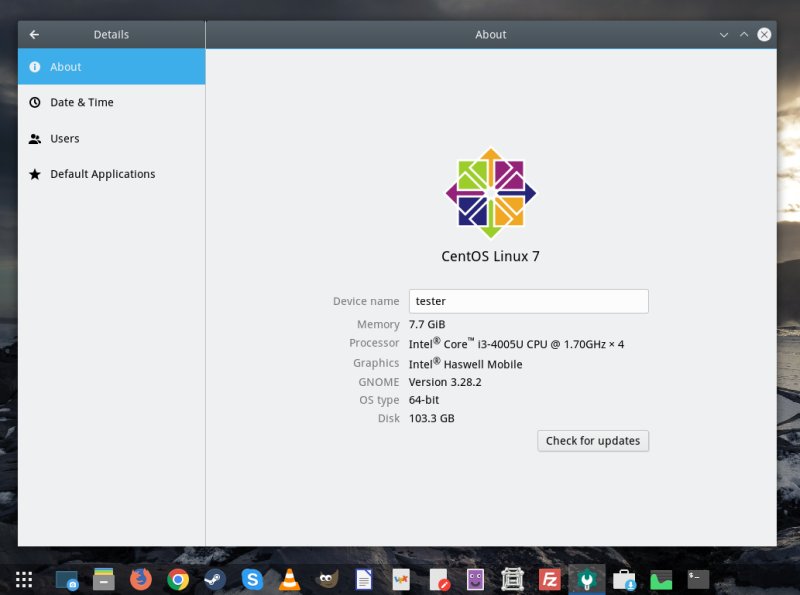Screen dimensions: 800x595
Task: Open GIMP from the dock
Action: coord(327,580)
